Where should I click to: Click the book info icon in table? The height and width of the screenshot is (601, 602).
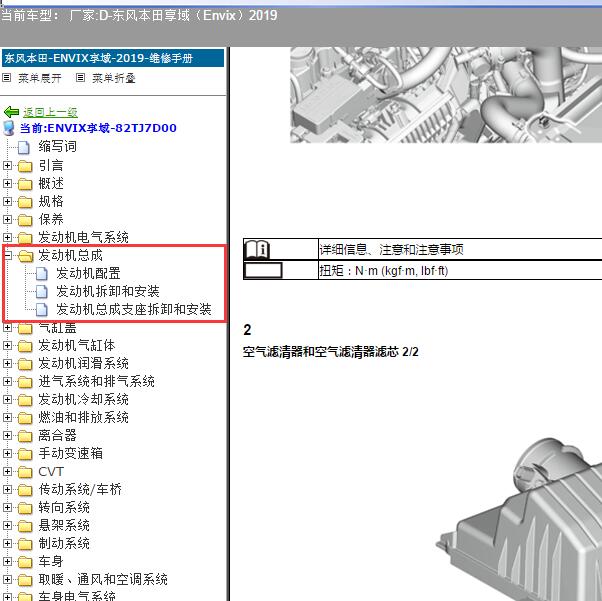pos(257,250)
